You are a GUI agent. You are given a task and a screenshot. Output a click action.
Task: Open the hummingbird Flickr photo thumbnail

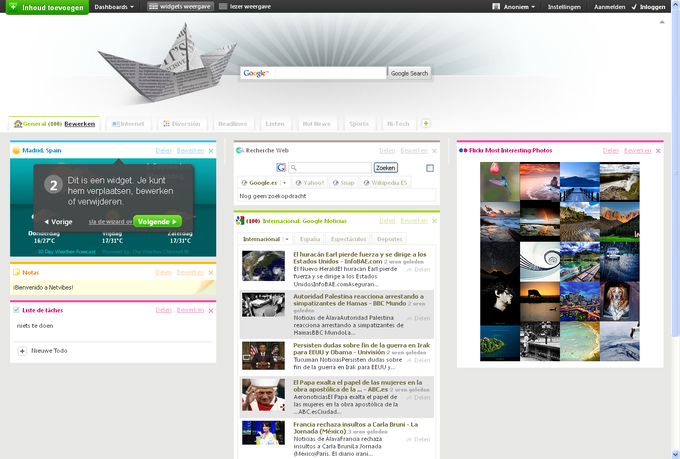[500, 182]
